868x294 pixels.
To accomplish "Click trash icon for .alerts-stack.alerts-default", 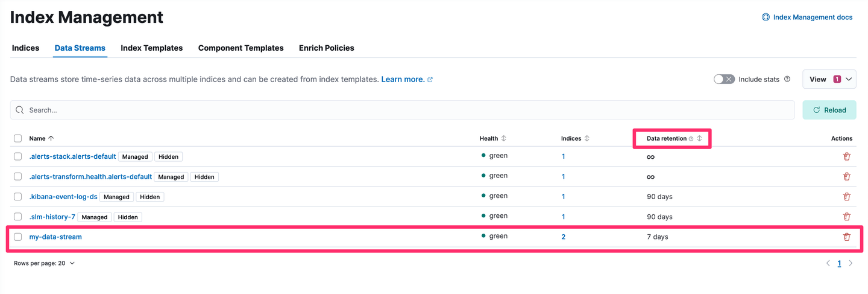I will click(x=846, y=156).
